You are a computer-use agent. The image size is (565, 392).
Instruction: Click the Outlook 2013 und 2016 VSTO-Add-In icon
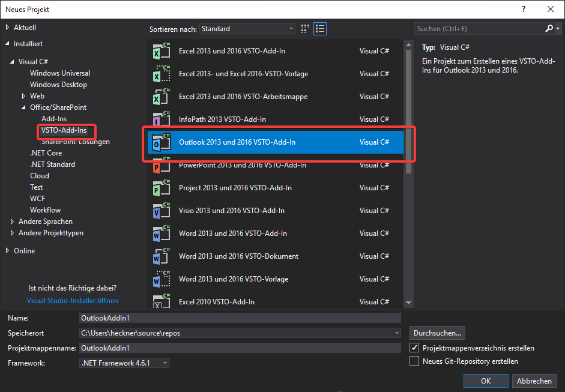click(x=161, y=142)
